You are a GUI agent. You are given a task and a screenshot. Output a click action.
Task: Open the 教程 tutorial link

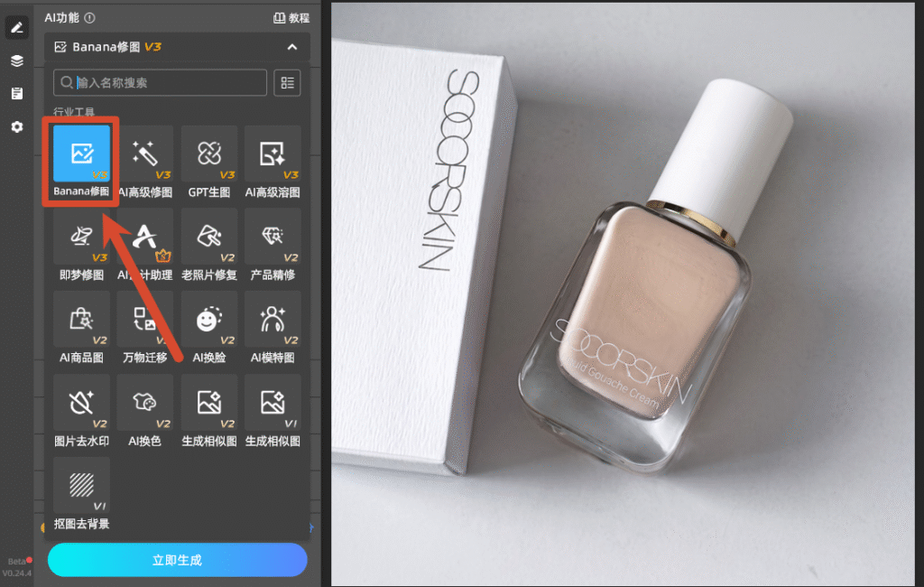[291, 18]
